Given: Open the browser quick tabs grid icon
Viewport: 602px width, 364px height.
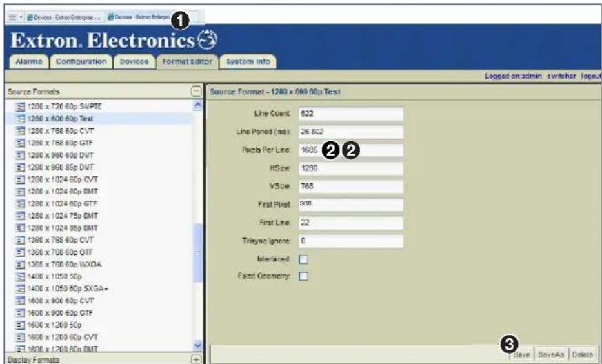Looking at the screenshot, I should 12,17.
